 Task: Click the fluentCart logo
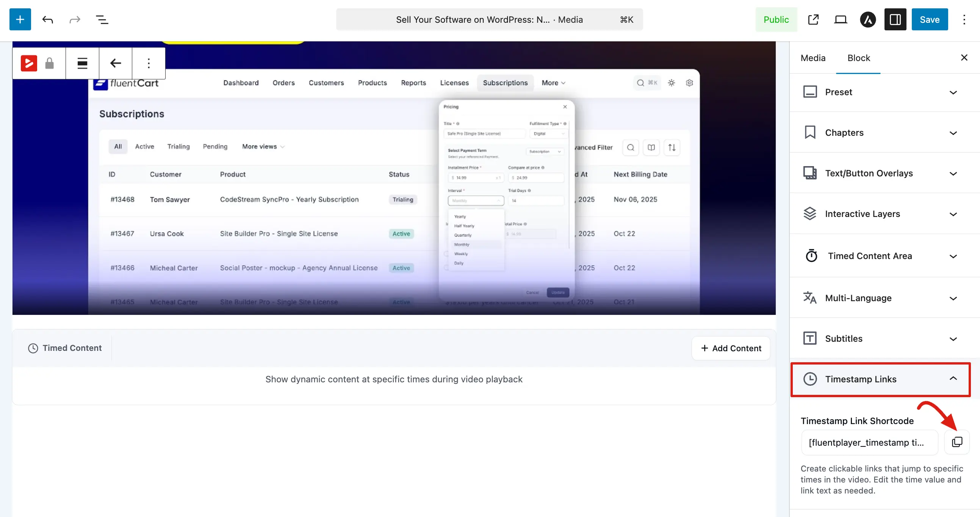(x=126, y=83)
